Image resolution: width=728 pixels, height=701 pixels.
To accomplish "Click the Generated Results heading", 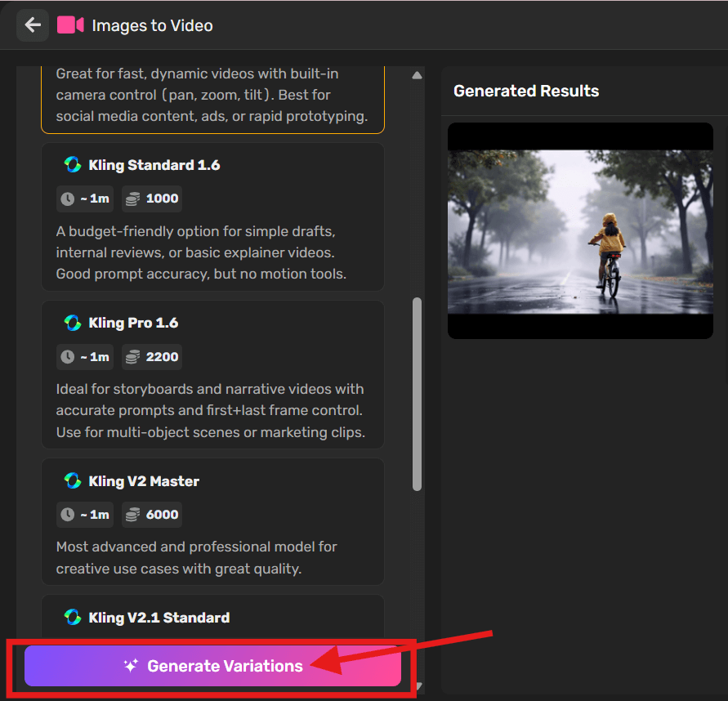I will coord(526,91).
